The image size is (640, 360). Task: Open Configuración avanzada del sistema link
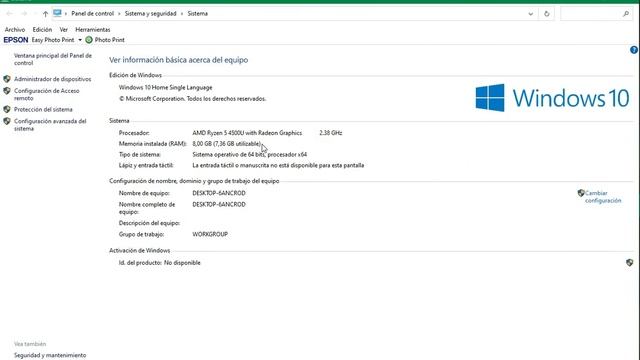50,125
